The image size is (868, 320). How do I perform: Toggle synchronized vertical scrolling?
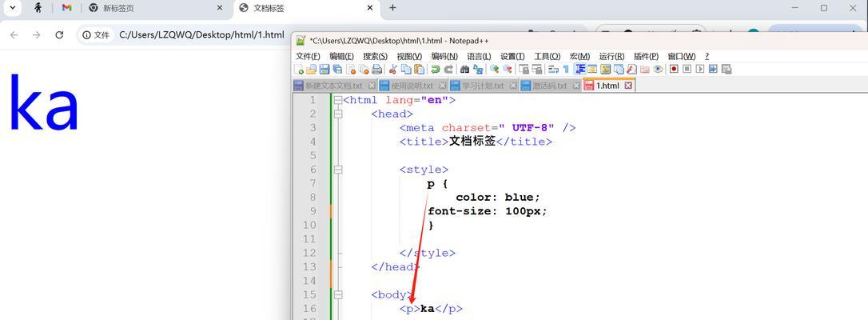[x=524, y=70]
